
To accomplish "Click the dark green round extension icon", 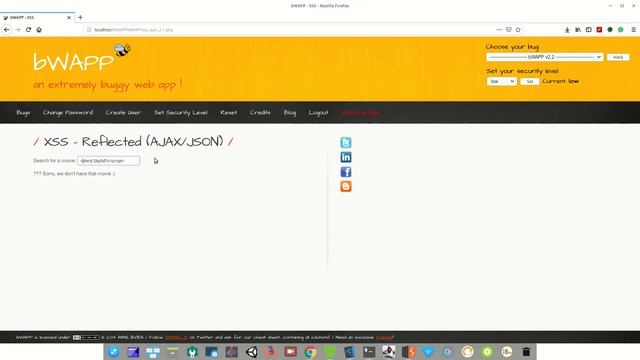I will (610, 30).
